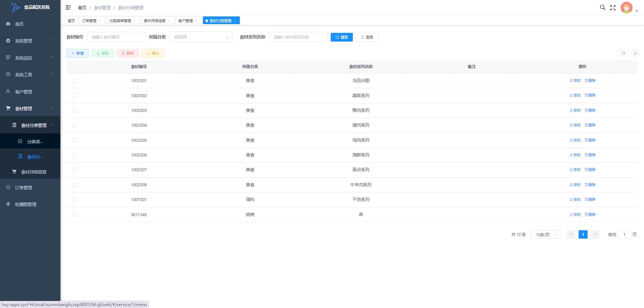Click the 重置 button
Viewport: 644px width, 308px height.
click(x=367, y=37)
